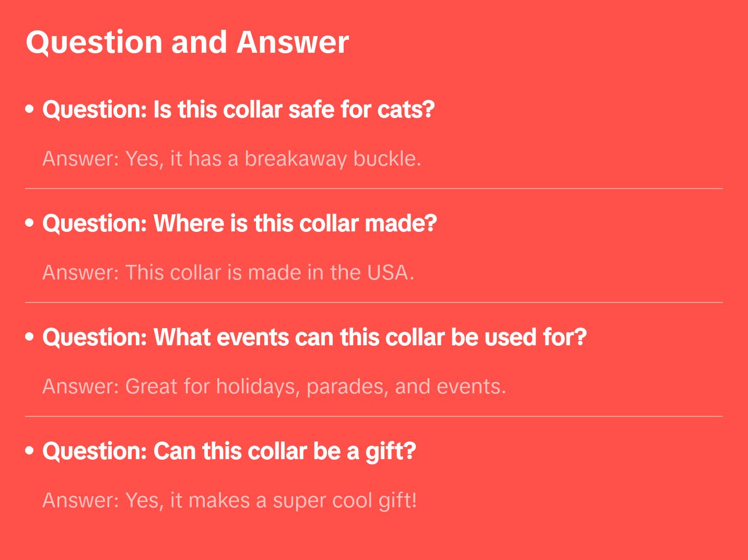The width and height of the screenshot is (748, 560).
Task: Click the "Answer:" label in the gift answer
Action: [x=81, y=500]
